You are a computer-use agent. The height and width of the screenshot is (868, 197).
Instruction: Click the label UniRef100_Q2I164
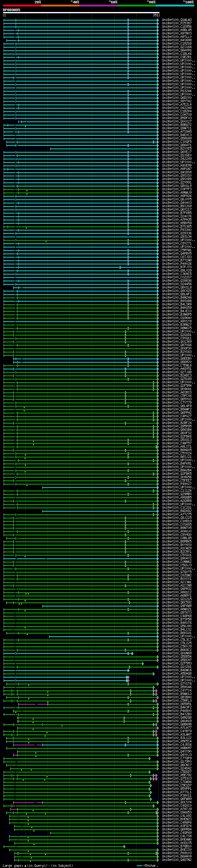[177, 47]
